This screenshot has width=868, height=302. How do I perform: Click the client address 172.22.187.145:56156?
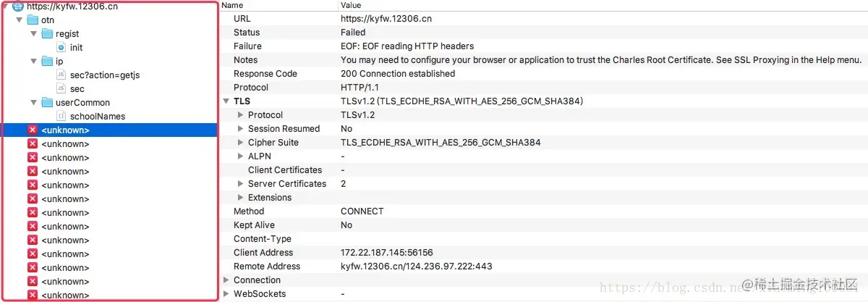(387, 253)
